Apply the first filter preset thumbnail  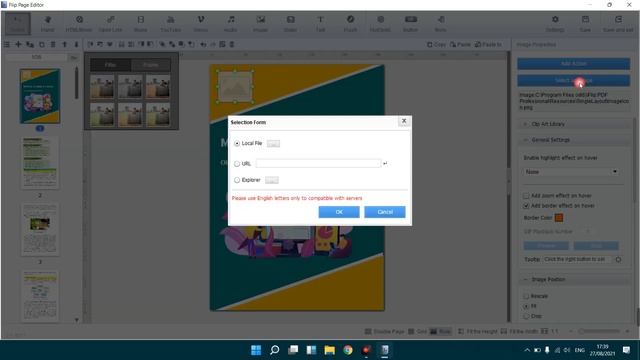102,86
